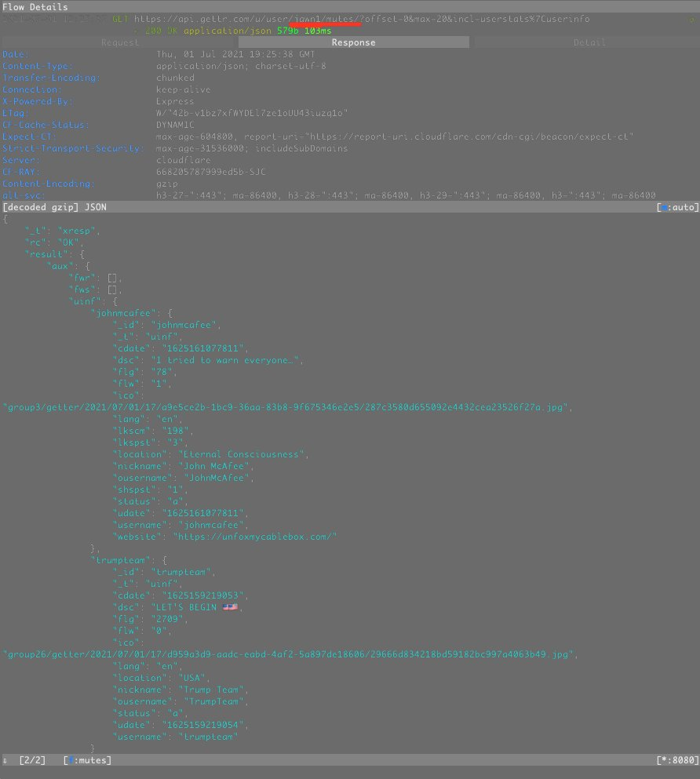
Task: Click the "username": "trumpteam" line
Action: coord(175,737)
